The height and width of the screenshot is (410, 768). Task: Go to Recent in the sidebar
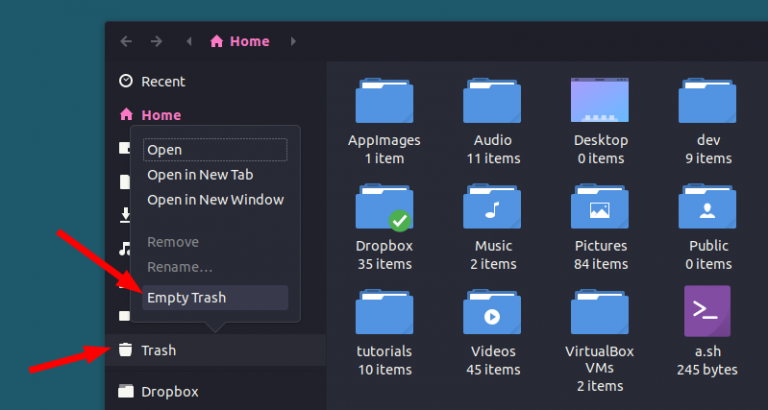point(162,81)
